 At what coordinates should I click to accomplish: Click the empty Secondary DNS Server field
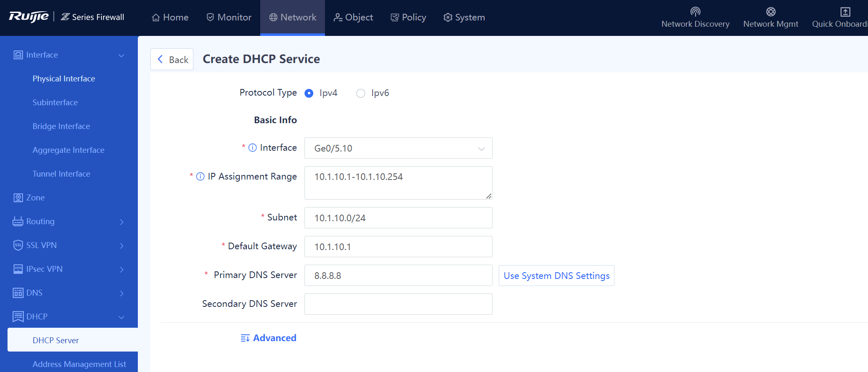tap(398, 304)
